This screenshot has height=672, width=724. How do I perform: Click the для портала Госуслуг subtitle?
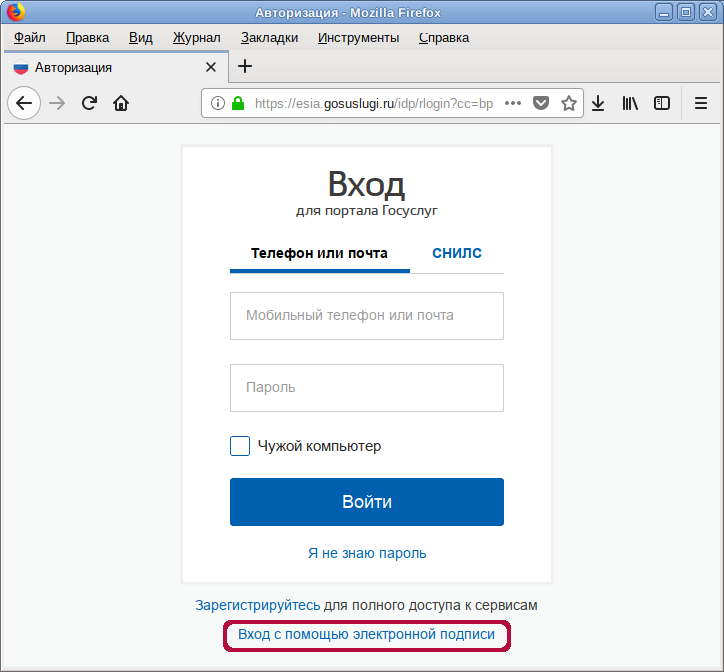pyautogui.click(x=367, y=211)
